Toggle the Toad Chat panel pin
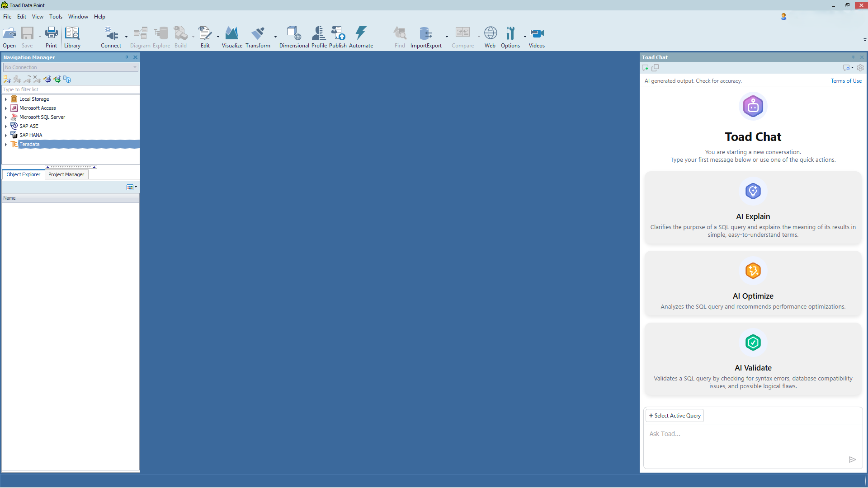This screenshot has height=488, width=868. pyautogui.click(x=853, y=57)
